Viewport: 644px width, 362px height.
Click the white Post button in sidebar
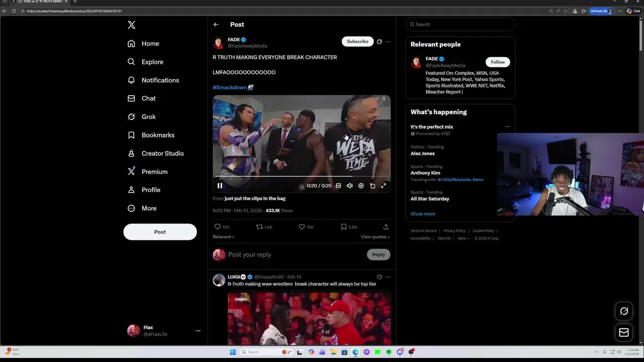160,232
